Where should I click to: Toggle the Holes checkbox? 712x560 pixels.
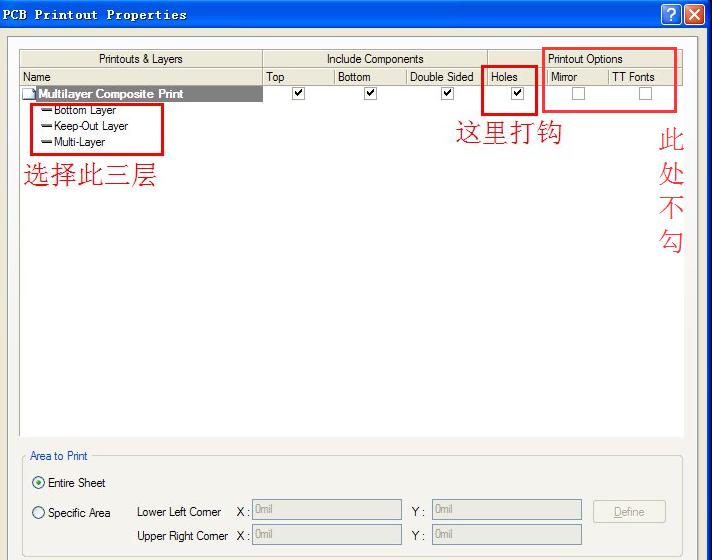click(x=517, y=94)
